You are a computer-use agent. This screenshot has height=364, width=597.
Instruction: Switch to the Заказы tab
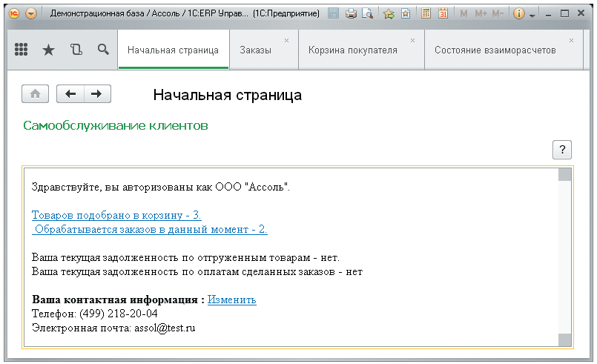[x=255, y=50]
